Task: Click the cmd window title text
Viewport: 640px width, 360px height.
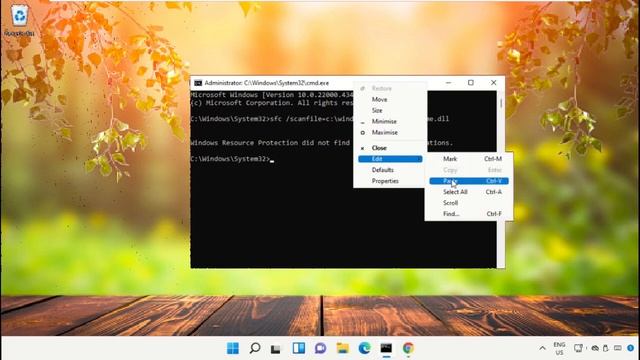Action: pos(267,83)
